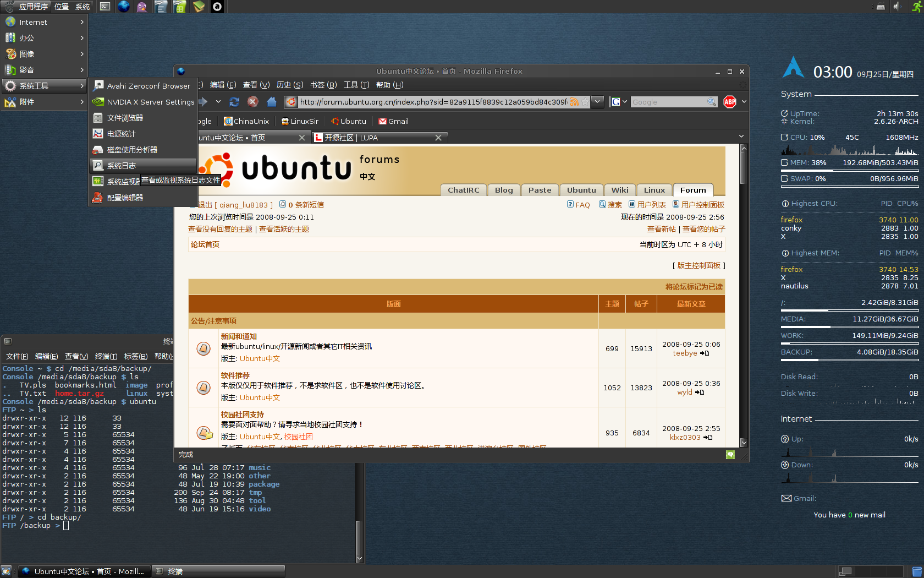This screenshot has width=924, height=578.
Task: Open the 新闻和通知 forum link
Action: pos(239,336)
